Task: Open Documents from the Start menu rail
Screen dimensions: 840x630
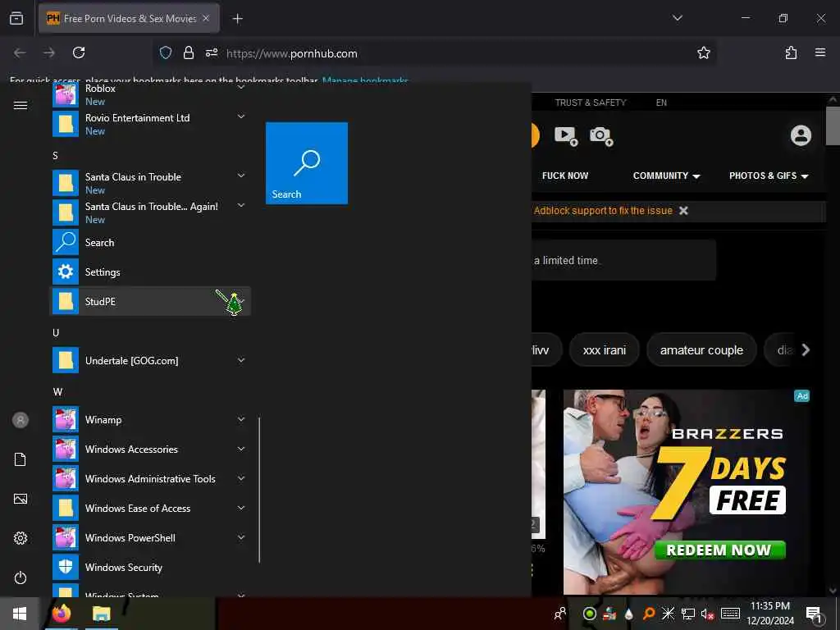Action: tap(21, 459)
